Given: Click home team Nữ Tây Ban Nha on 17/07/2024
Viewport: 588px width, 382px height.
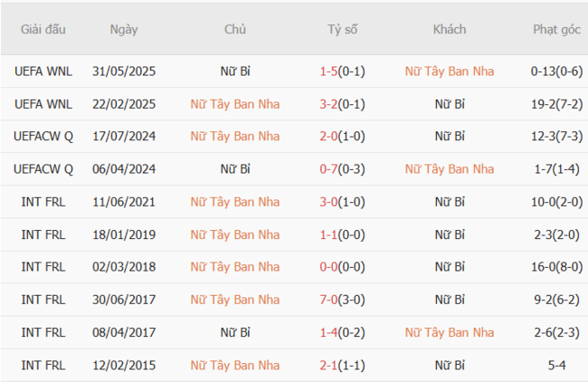Looking at the screenshot, I should tap(235, 137).
